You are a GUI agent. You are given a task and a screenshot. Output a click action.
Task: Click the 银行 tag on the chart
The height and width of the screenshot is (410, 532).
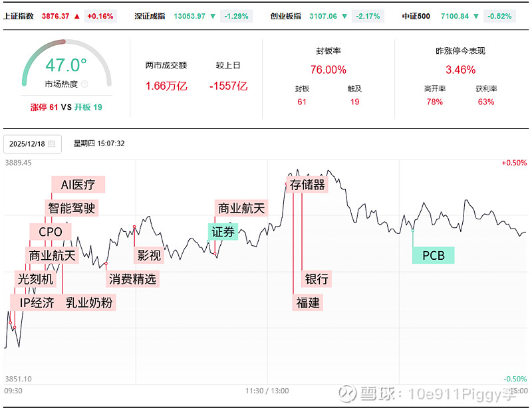click(316, 278)
